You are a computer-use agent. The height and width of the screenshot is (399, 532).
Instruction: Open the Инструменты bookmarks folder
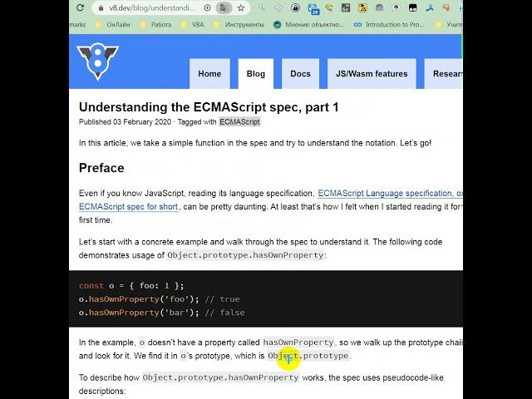(239, 24)
